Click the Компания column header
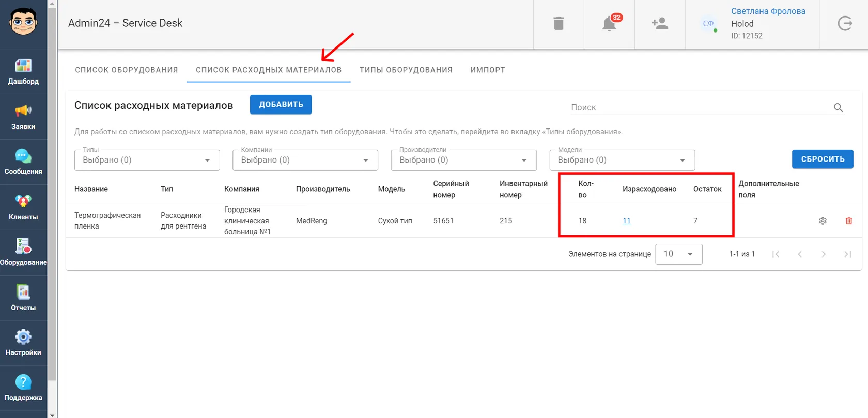Screen dimensions: 868x418 [242, 189]
